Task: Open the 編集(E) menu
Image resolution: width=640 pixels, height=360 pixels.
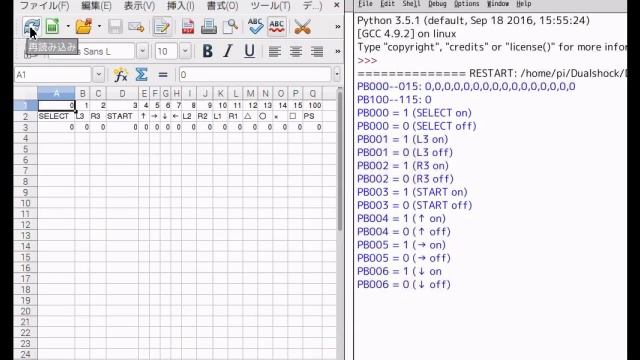Action: coord(96,6)
